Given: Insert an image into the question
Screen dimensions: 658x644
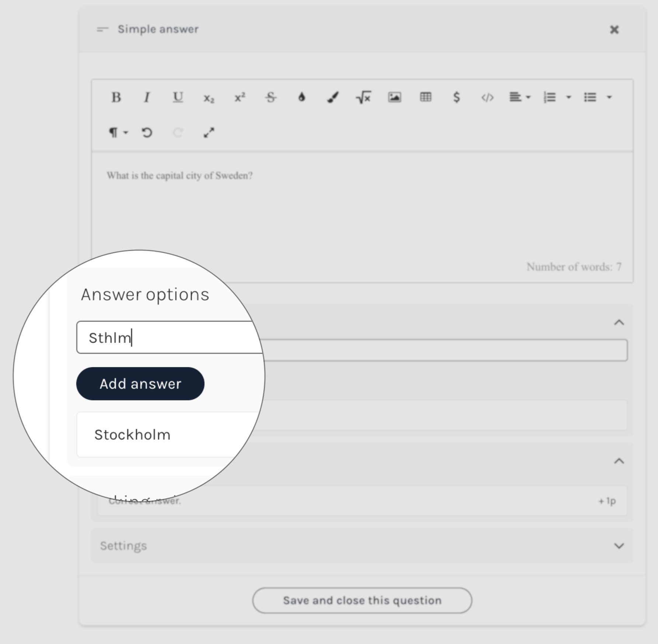Looking at the screenshot, I should [394, 97].
